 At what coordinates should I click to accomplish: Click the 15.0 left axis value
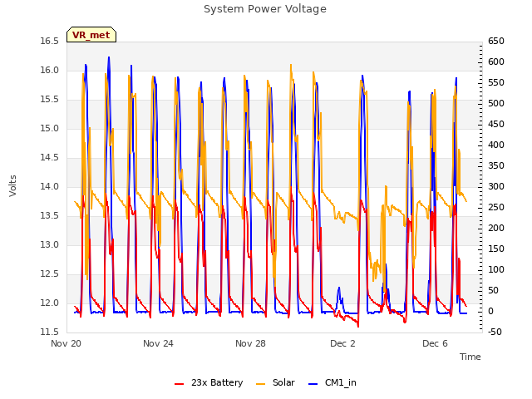pyautogui.click(x=50, y=129)
